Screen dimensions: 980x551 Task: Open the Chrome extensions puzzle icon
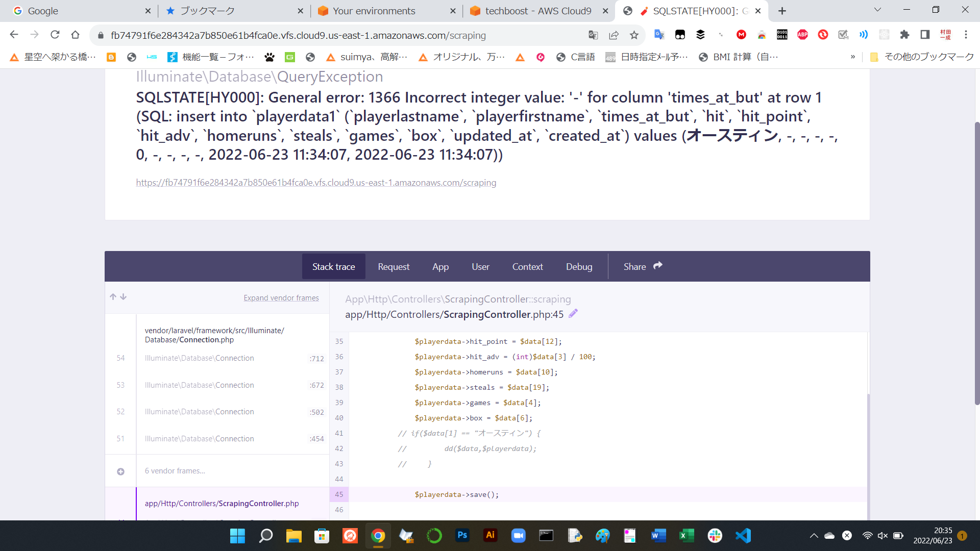(904, 35)
